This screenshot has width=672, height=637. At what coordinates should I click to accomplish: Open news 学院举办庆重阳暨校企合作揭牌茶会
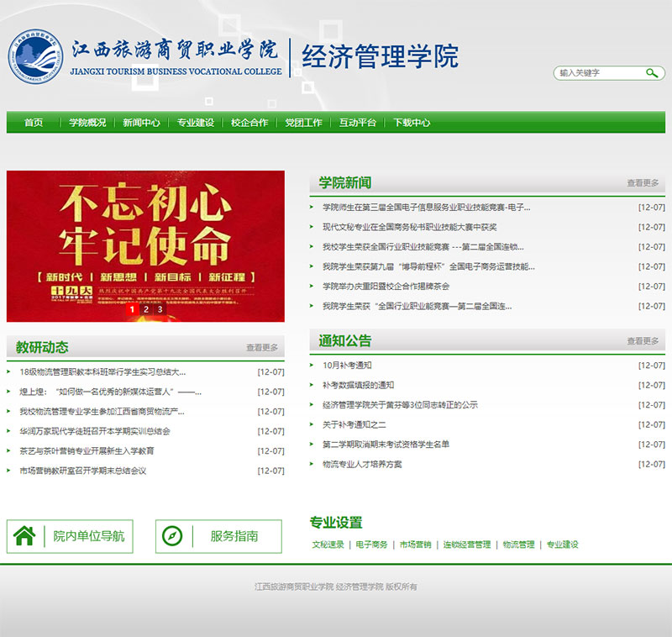[386, 287]
